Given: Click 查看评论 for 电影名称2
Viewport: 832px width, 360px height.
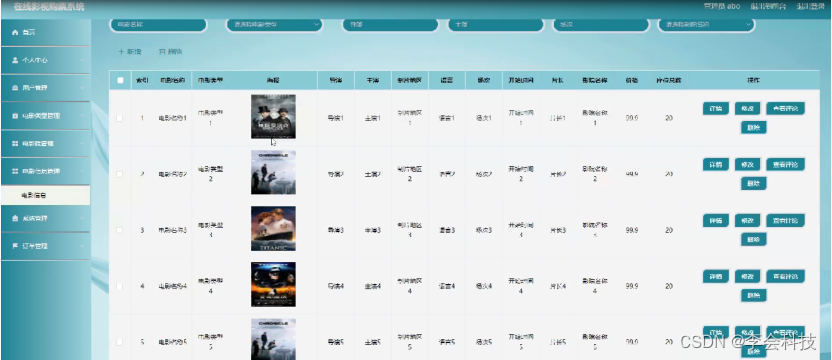Looking at the screenshot, I should pyautogui.click(x=785, y=165).
